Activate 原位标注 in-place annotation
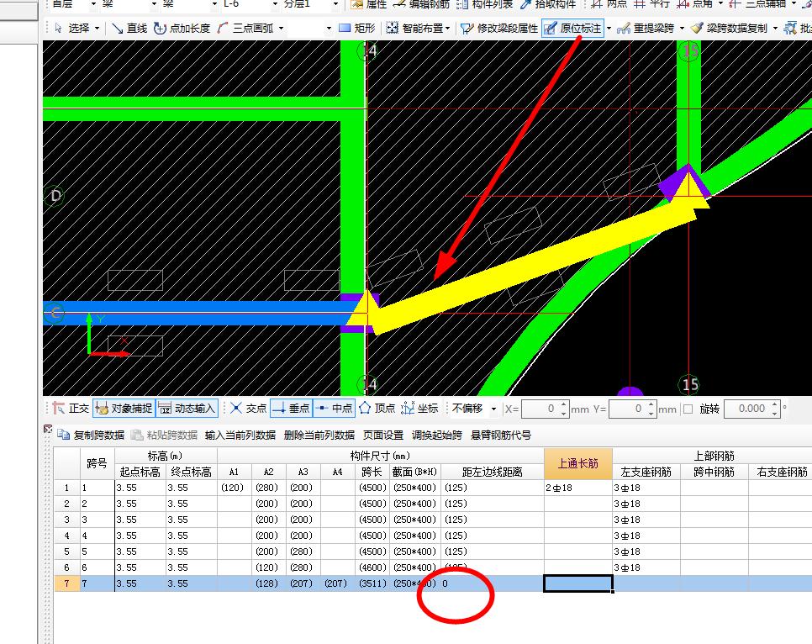This screenshot has height=644, width=812. (x=573, y=28)
